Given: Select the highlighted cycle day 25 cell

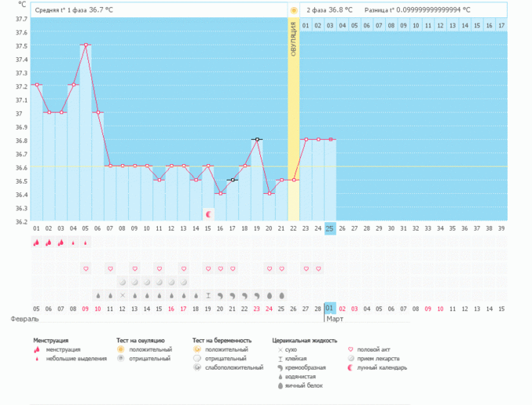Looking at the screenshot, I should [330, 228].
